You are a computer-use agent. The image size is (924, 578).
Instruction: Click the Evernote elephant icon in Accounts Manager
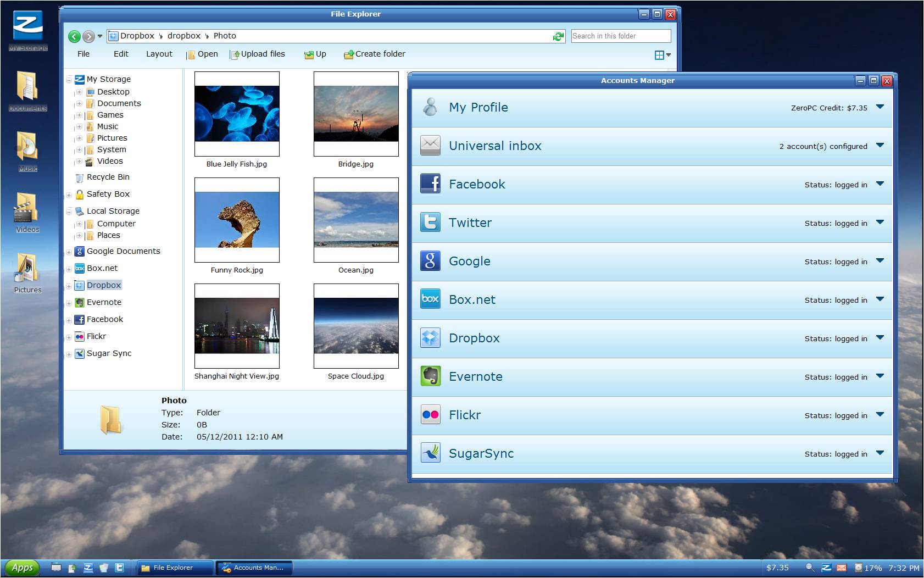430,376
